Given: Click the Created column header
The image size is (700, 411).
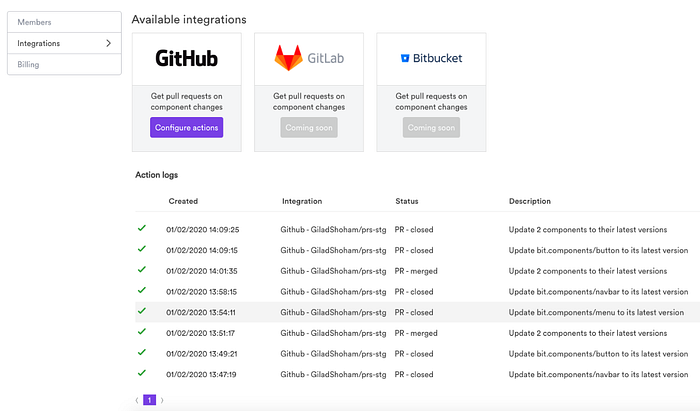Looking at the screenshot, I should click(x=183, y=201).
